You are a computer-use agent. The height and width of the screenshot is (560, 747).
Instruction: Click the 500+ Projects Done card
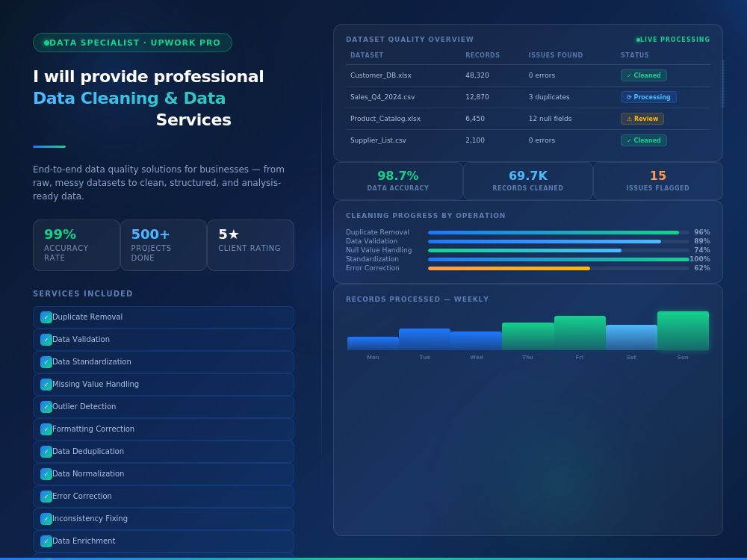tap(164, 245)
